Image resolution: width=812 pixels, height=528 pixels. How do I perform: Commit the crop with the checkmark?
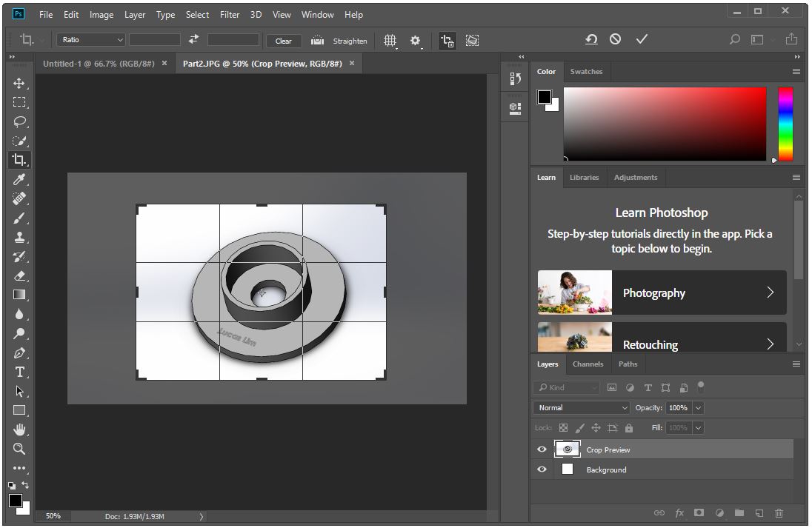coord(642,39)
